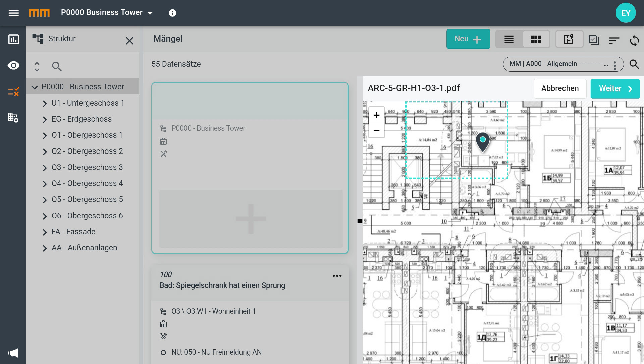Image resolution: width=644 pixels, height=364 pixels.
Task: Zoom in on the floor plan
Action: [x=376, y=115]
